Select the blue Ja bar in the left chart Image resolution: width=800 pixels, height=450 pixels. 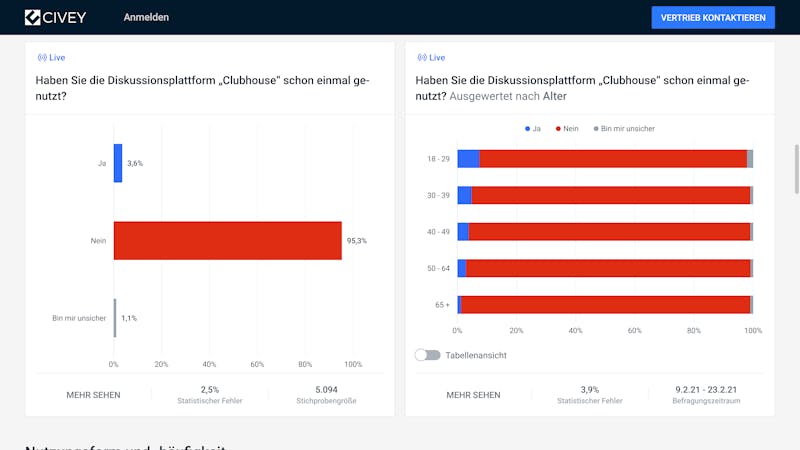[118, 163]
